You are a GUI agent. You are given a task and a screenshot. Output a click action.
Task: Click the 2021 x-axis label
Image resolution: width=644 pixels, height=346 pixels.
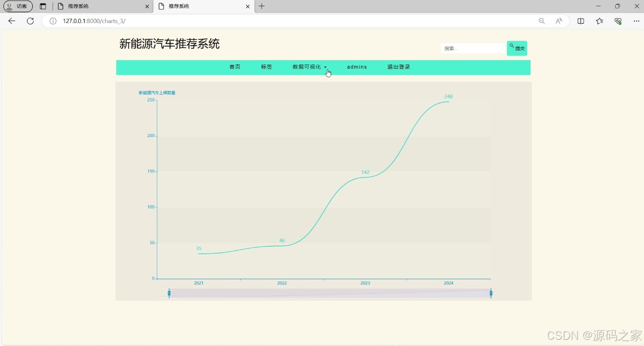[x=198, y=283]
